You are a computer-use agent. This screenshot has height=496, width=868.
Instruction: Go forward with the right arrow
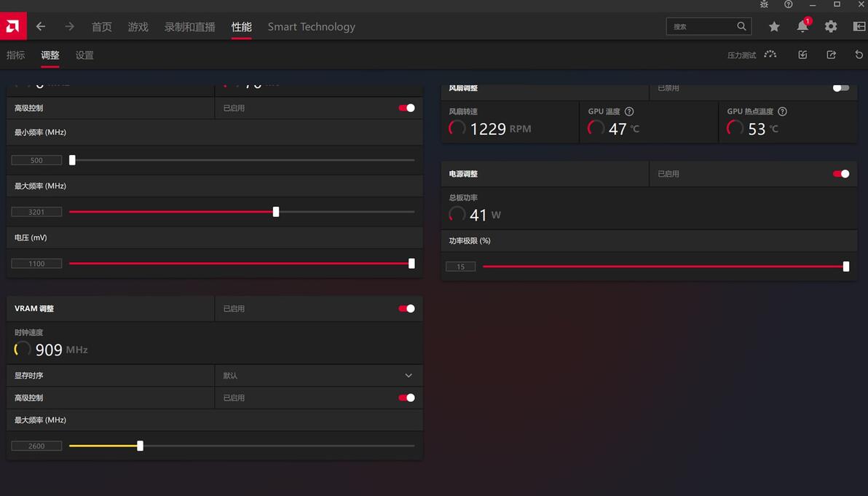point(69,26)
